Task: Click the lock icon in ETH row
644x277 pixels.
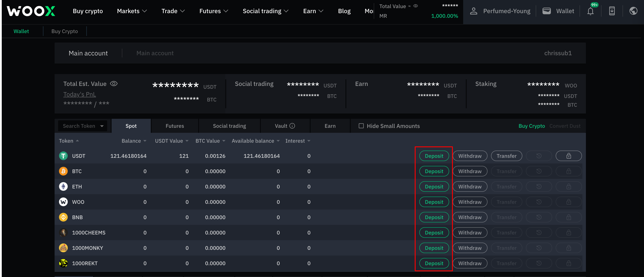Action: point(569,186)
